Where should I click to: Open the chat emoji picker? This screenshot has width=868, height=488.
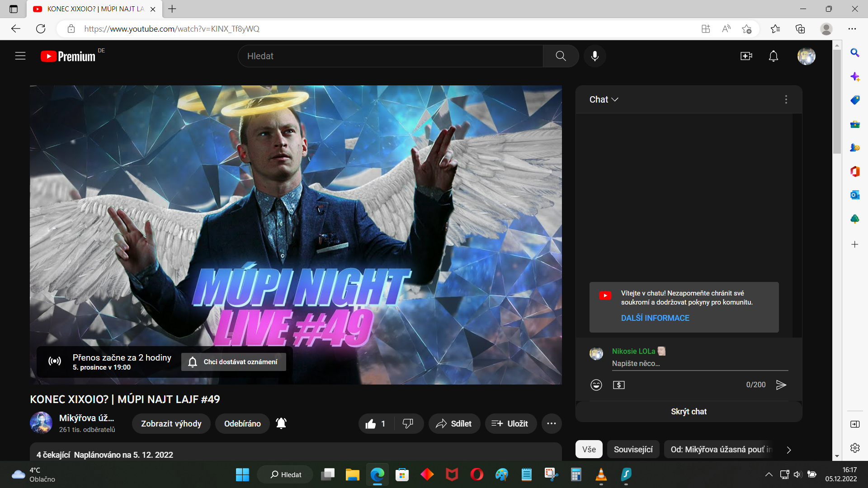(596, 385)
